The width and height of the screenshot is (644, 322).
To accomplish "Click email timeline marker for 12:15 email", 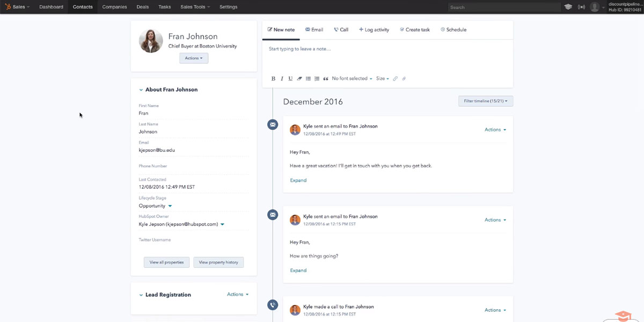I will tap(273, 215).
